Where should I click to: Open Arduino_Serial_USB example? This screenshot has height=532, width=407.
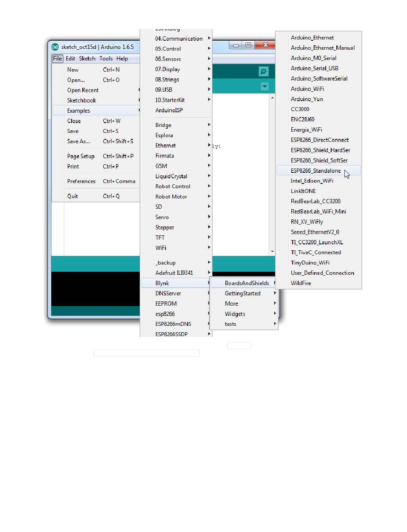pyautogui.click(x=319, y=69)
